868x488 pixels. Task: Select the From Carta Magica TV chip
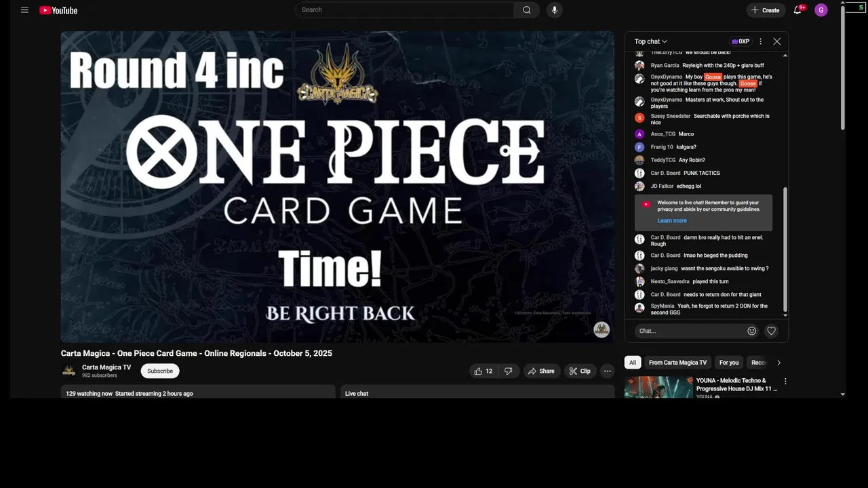677,363
